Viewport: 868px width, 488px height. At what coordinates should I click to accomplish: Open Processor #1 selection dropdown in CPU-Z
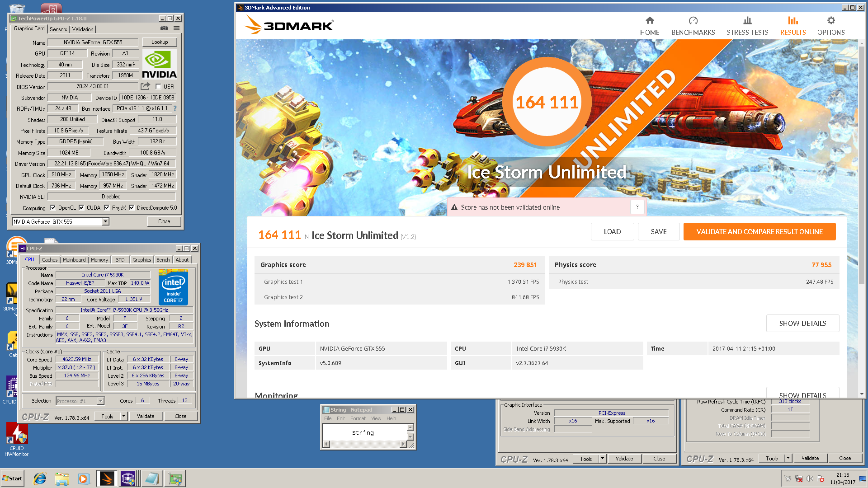coord(100,401)
